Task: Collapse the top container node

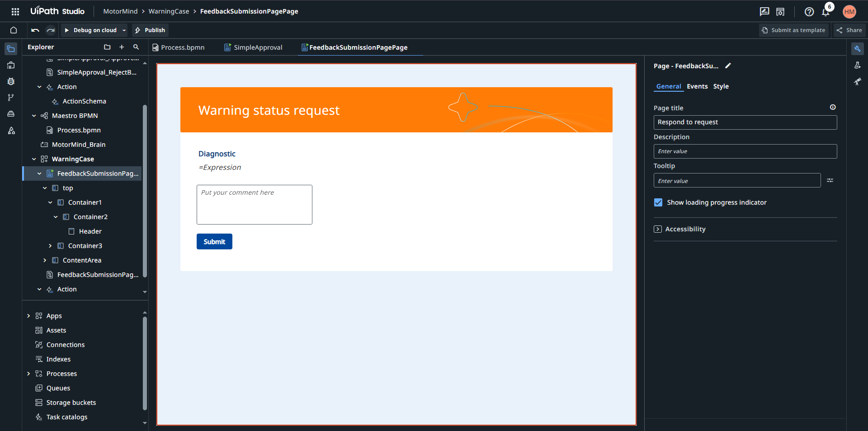Action: tap(45, 188)
